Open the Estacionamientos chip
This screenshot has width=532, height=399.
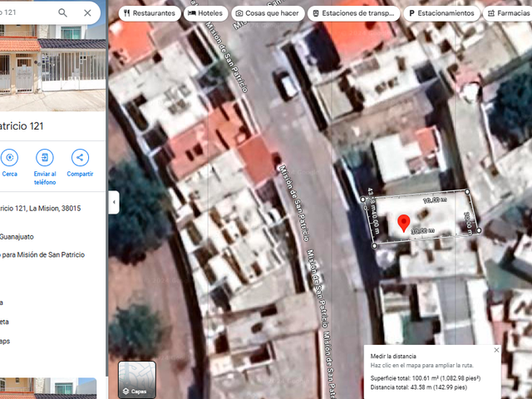[441, 13]
